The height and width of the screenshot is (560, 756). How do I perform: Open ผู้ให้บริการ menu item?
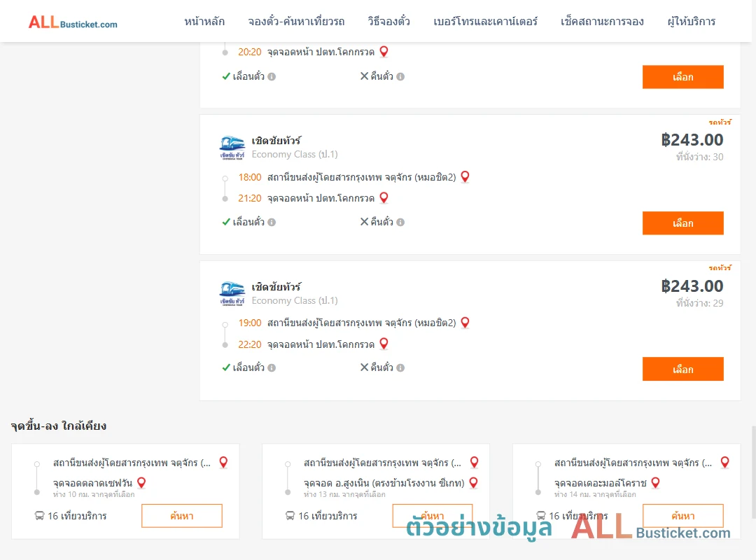(691, 22)
